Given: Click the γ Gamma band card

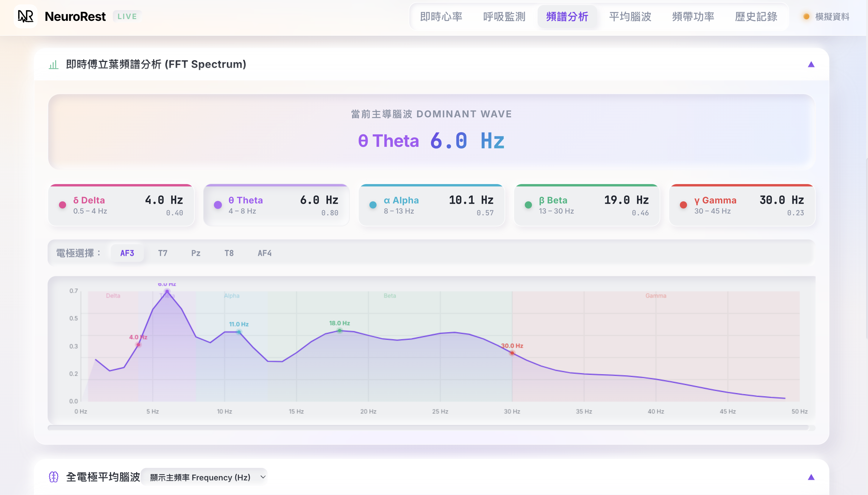Looking at the screenshot, I should 742,205.
